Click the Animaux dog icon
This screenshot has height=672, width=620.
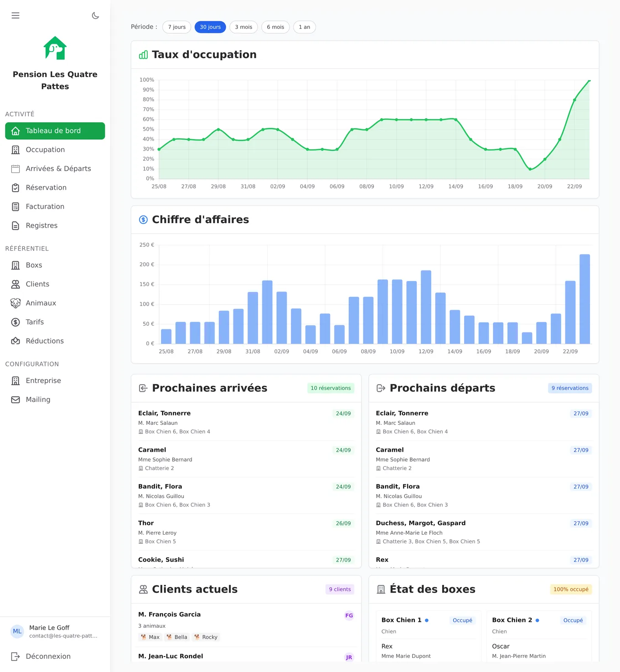[x=15, y=303]
